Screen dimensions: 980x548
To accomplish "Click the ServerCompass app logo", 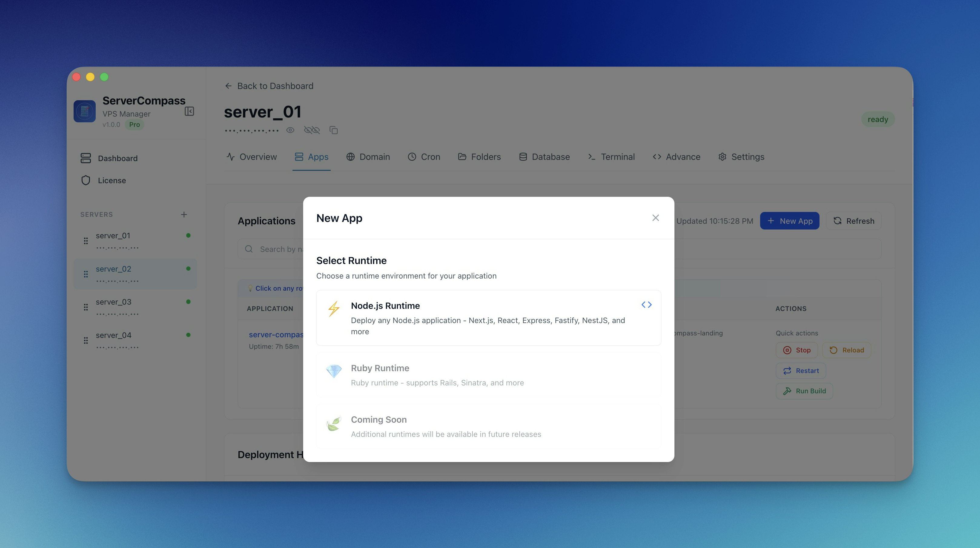I will tap(84, 111).
